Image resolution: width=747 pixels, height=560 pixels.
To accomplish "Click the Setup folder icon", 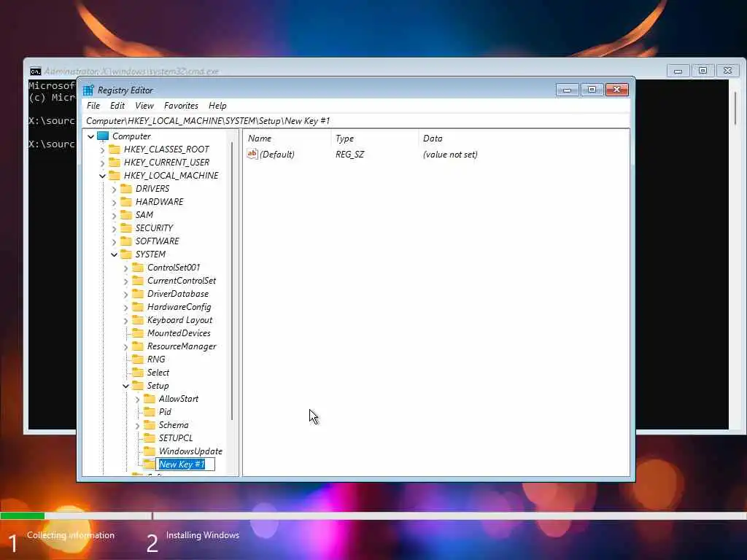I will (138, 385).
